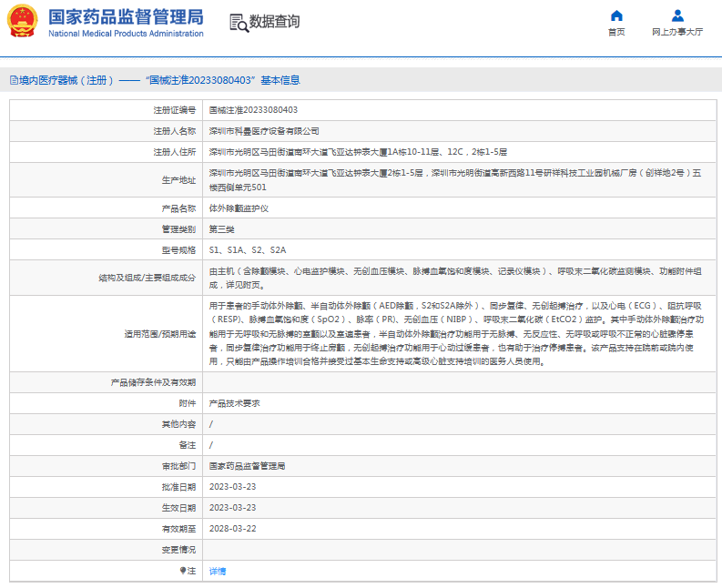Screen dimensions: 722x588
Task: Click 网上办事大厅 label
Action: point(677,32)
